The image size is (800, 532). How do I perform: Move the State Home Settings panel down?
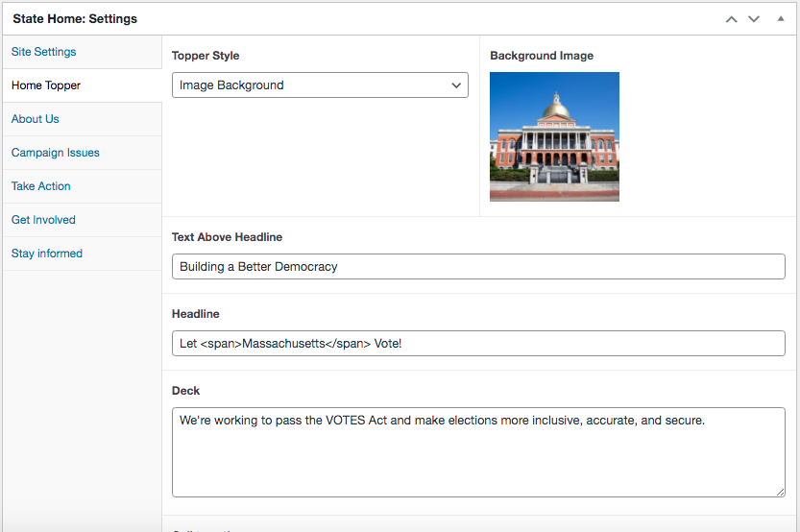754,19
